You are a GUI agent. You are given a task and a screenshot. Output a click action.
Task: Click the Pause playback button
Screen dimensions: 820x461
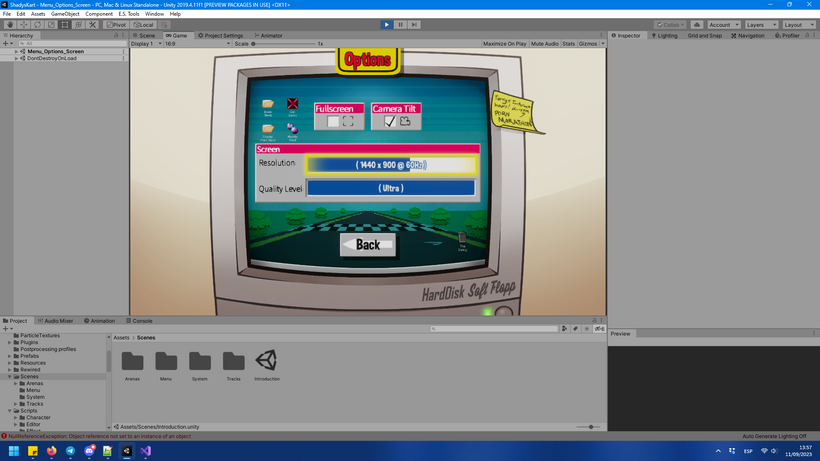point(401,25)
